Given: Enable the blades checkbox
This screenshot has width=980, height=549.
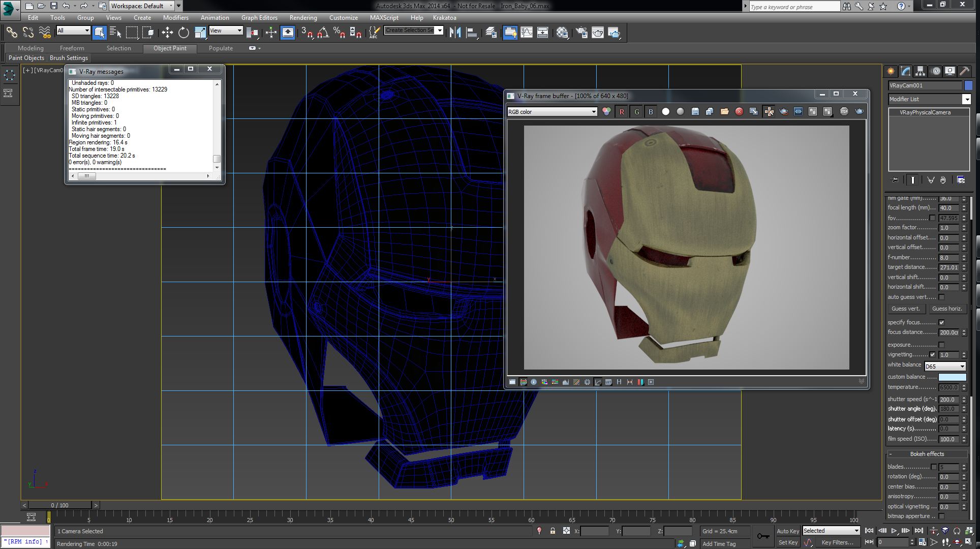Looking at the screenshot, I should [934, 467].
